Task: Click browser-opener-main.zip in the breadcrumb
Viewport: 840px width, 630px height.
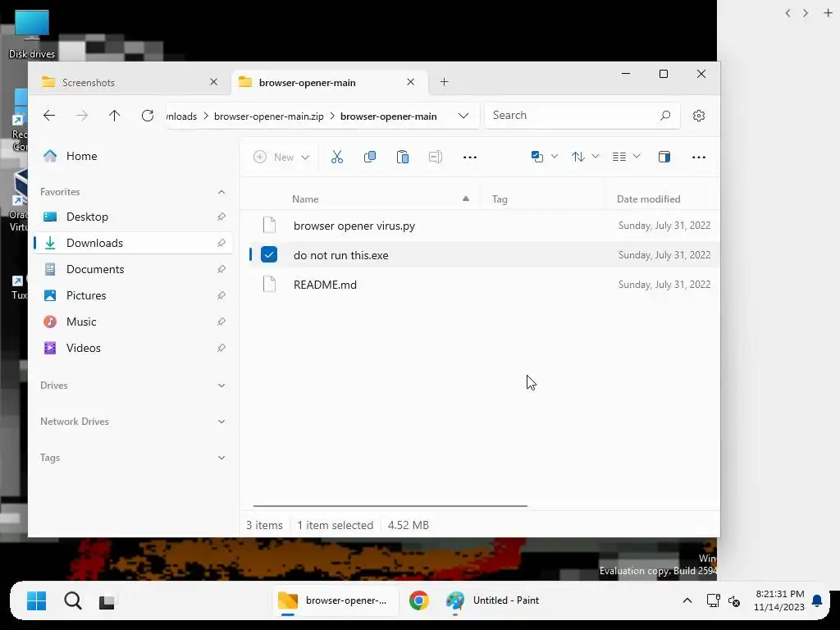Action: pyautogui.click(x=268, y=116)
